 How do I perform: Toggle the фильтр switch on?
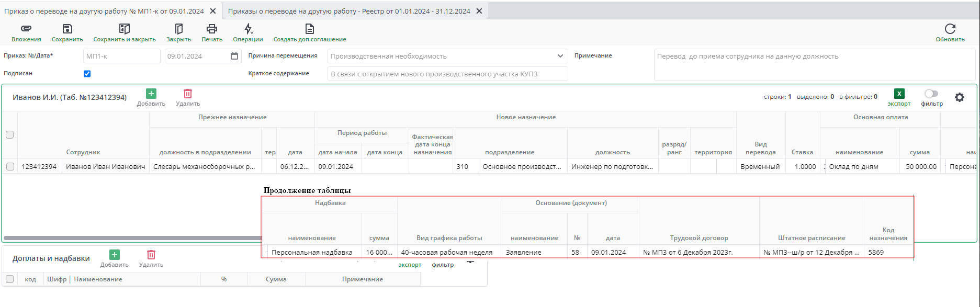pyautogui.click(x=931, y=94)
